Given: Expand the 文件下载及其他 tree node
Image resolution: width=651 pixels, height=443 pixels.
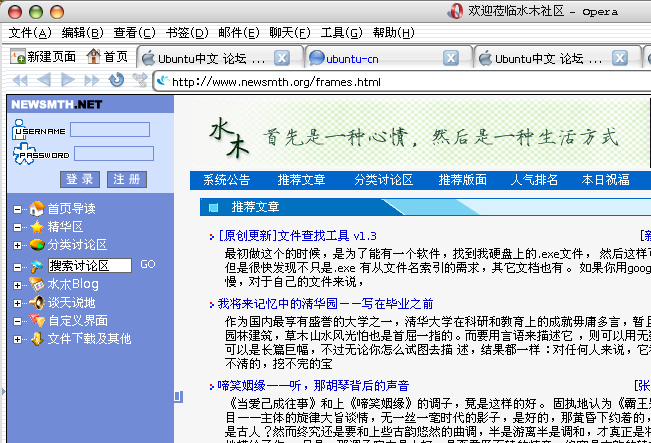Looking at the screenshot, I should pyautogui.click(x=17, y=340).
